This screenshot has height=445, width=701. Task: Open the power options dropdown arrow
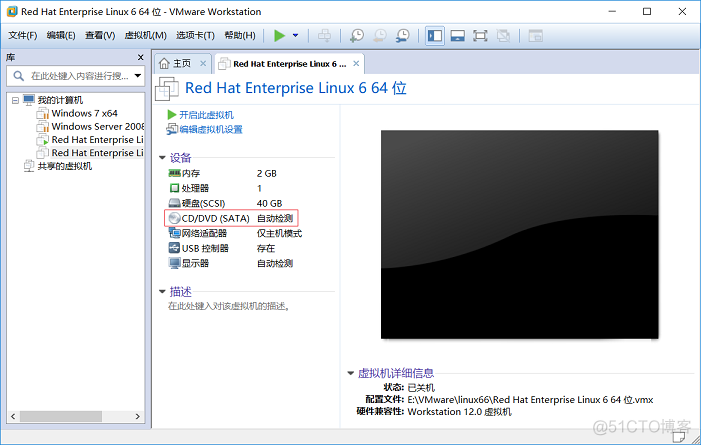click(295, 35)
